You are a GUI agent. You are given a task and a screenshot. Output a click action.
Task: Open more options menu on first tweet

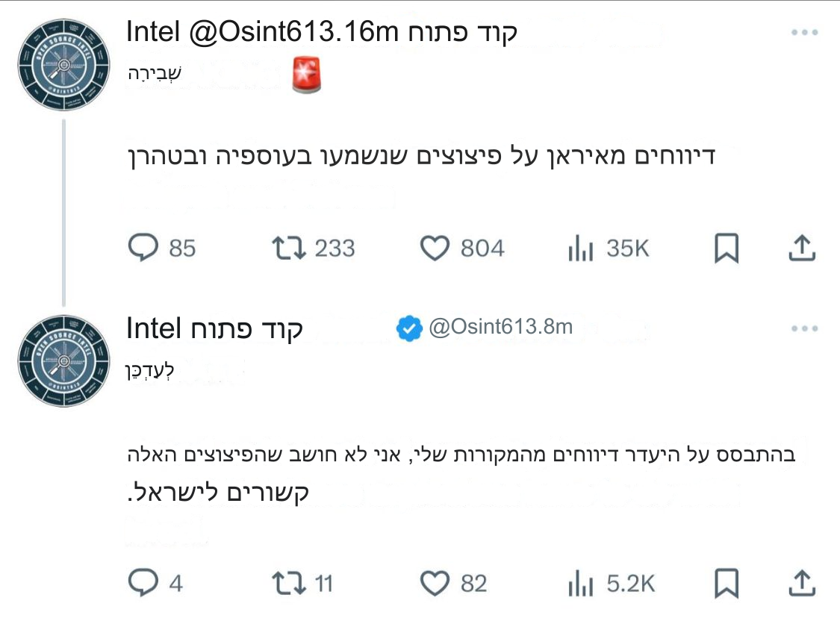click(805, 33)
